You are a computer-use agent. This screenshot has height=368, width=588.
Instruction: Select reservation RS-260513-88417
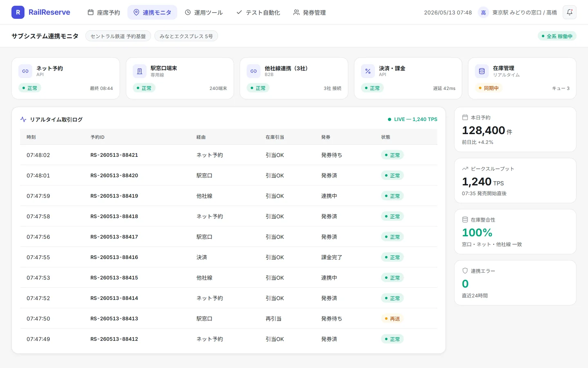tap(114, 237)
